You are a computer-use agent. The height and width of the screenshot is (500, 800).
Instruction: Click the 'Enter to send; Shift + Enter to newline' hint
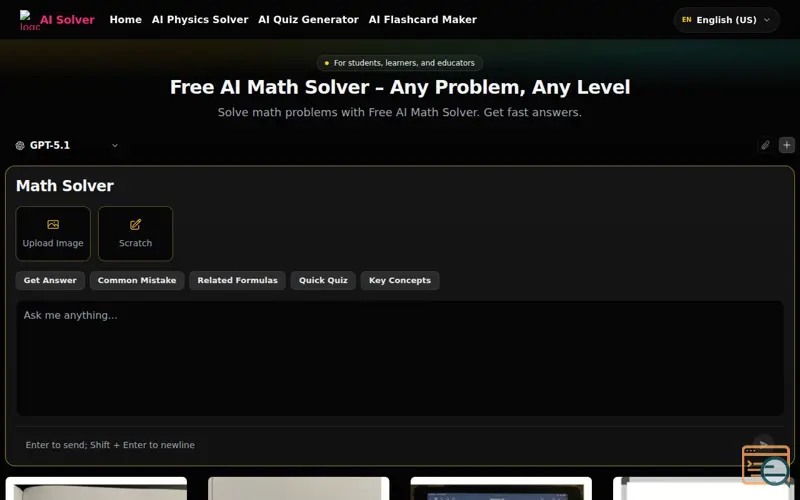pos(110,445)
